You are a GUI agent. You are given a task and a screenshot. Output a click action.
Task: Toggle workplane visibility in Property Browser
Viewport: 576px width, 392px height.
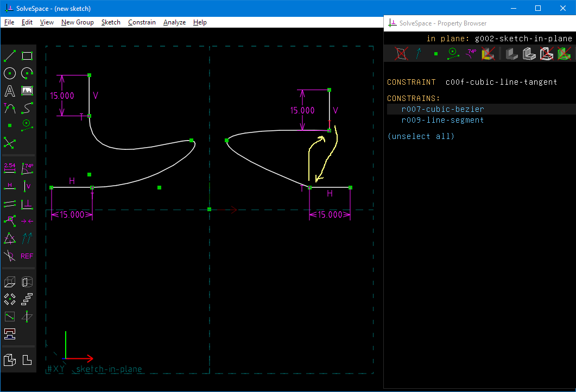[x=401, y=54]
